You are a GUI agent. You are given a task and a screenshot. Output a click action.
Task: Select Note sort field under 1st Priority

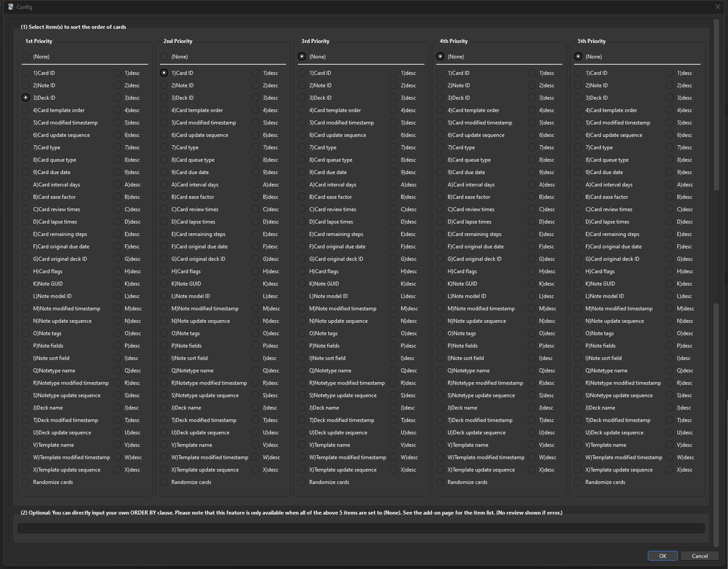point(26,358)
